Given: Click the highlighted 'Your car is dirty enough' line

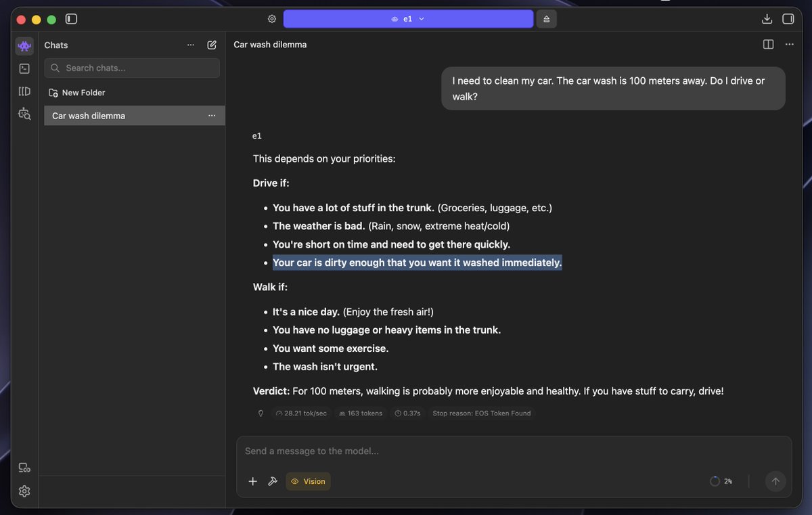Looking at the screenshot, I should [418, 263].
